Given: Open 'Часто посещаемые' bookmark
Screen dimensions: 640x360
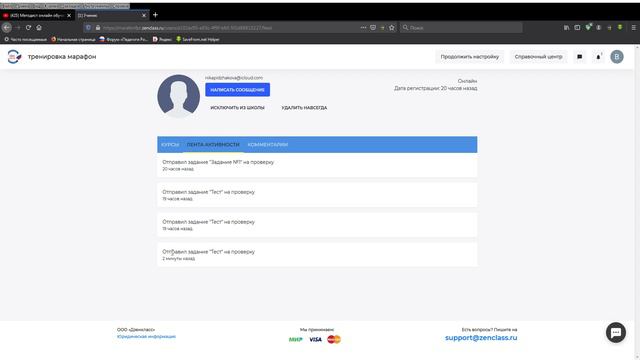Looking at the screenshot, I should [x=25, y=40].
